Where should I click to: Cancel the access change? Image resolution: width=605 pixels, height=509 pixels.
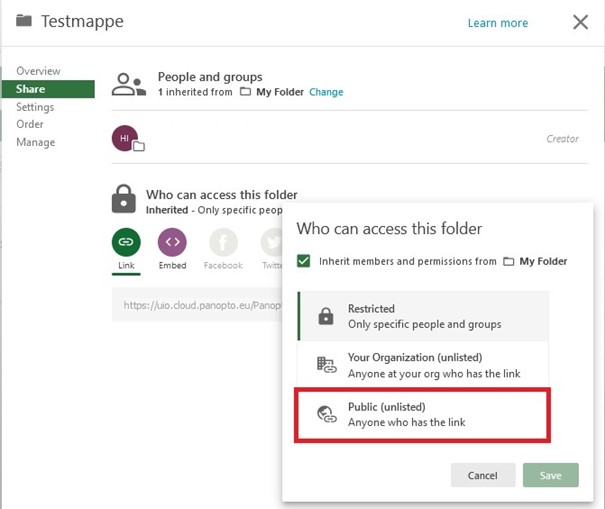[483, 475]
